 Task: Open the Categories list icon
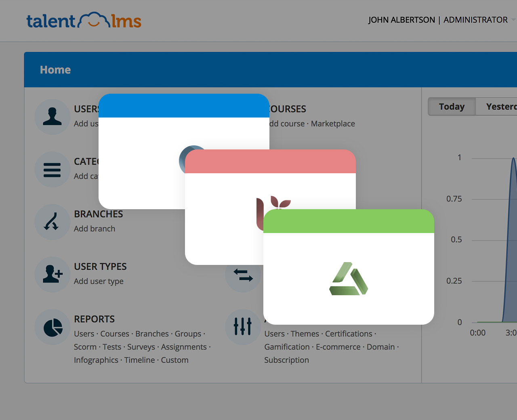tap(53, 169)
